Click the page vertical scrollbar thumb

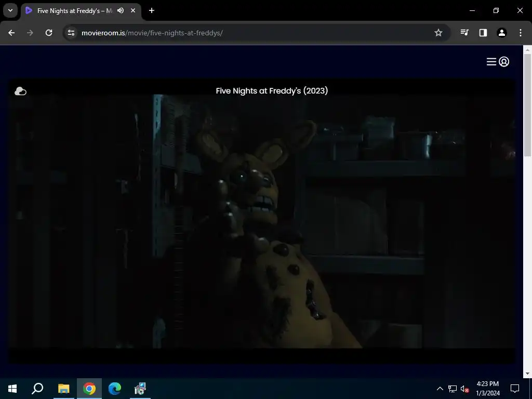(527, 105)
